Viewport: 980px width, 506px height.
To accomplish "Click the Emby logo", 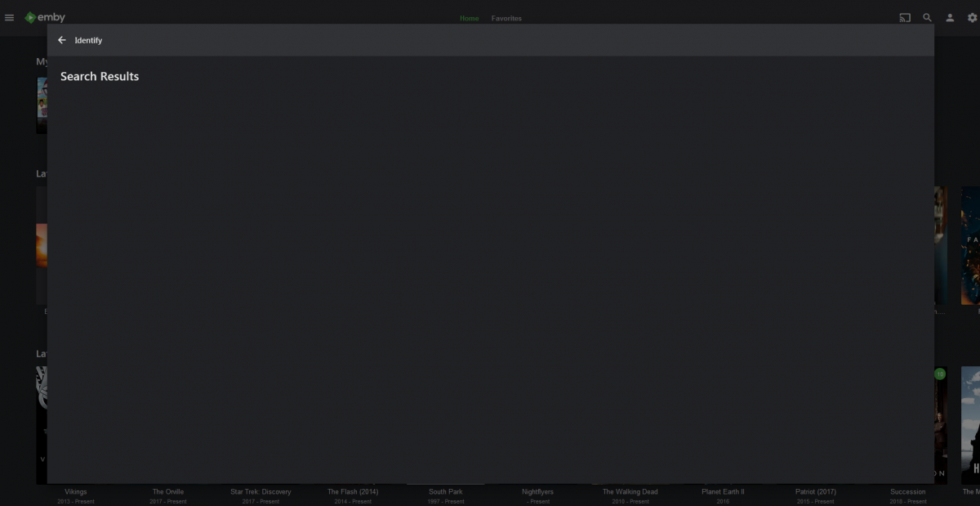I will click(x=45, y=17).
